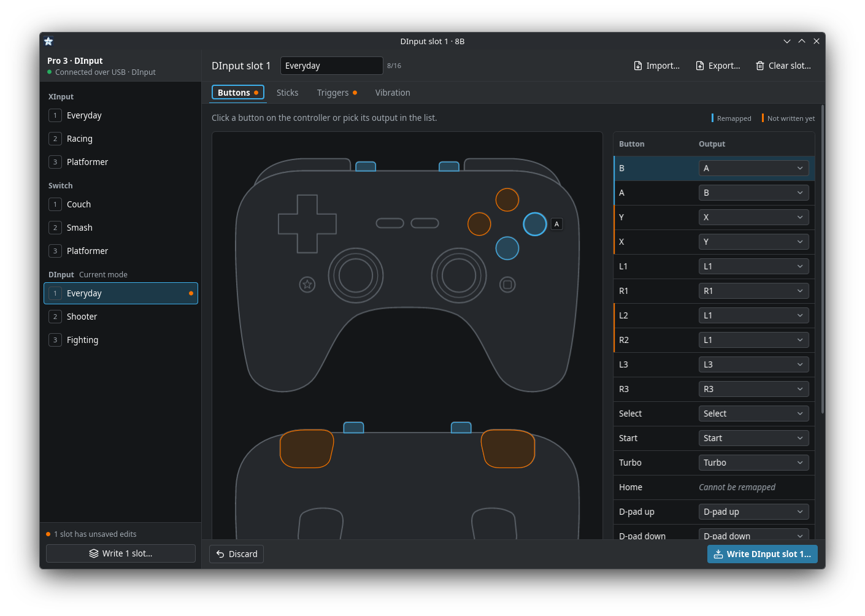Select Switch slot 1 Couch

click(121, 204)
